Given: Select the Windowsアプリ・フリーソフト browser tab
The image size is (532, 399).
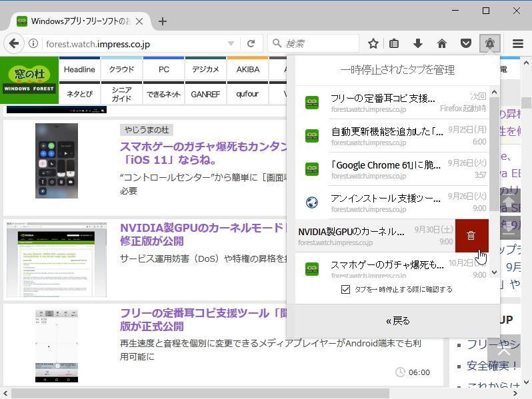Looking at the screenshot, I should click(x=81, y=21).
